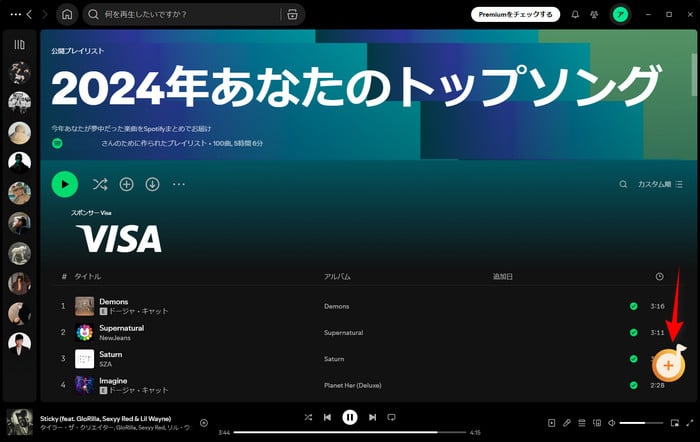Enable shuffle for this playlist

point(100,184)
